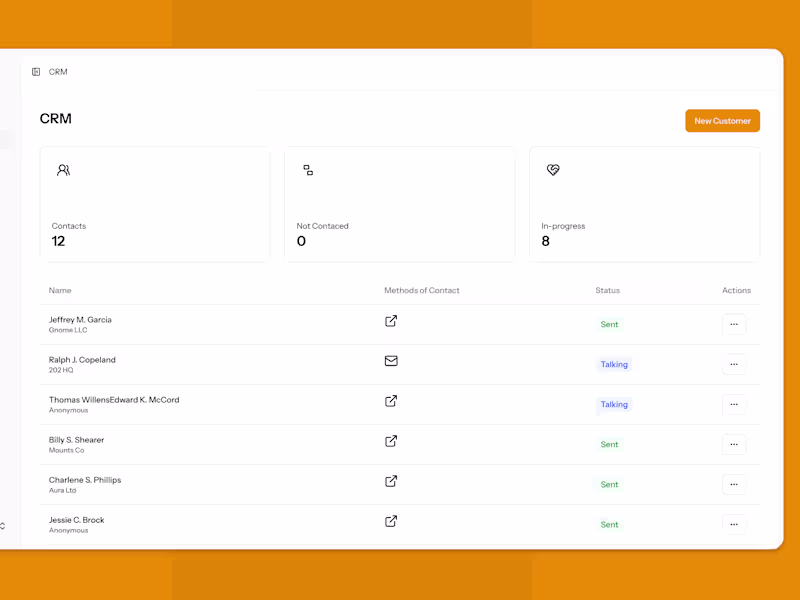Image resolution: width=800 pixels, height=600 pixels.
Task: Click the email icon for Ralph J. Copeland
Action: [x=391, y=361]
